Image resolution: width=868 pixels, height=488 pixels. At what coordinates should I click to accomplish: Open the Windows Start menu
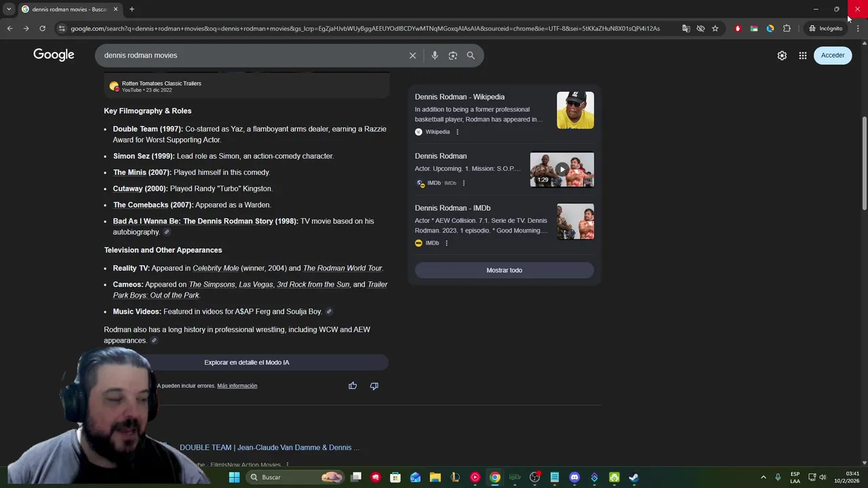point(234,477)
